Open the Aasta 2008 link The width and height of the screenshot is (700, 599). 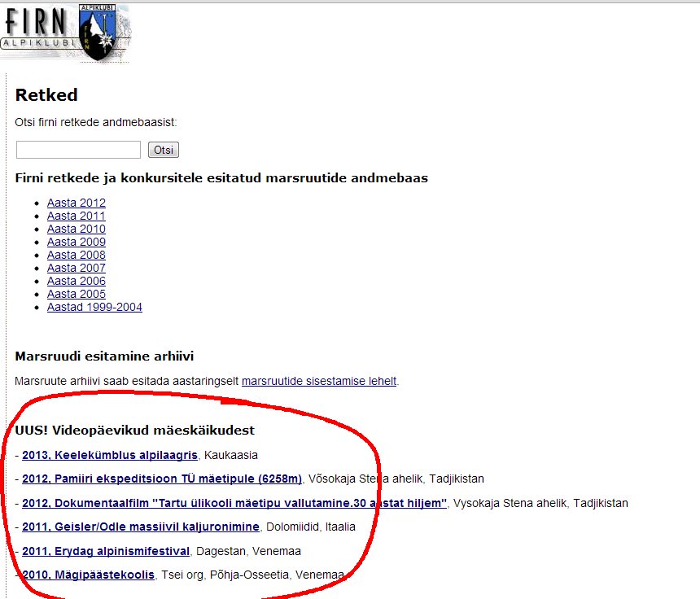click(x=77, y=255)
